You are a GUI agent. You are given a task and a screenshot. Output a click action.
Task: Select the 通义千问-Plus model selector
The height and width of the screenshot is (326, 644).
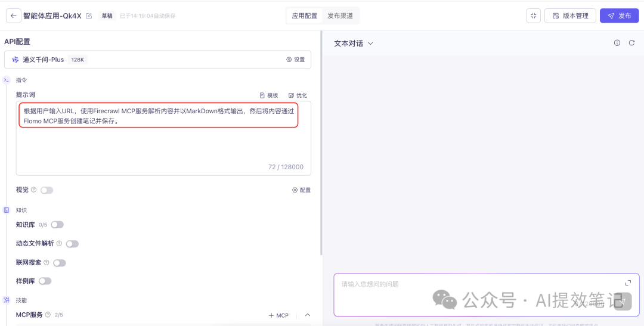(157, 60)
